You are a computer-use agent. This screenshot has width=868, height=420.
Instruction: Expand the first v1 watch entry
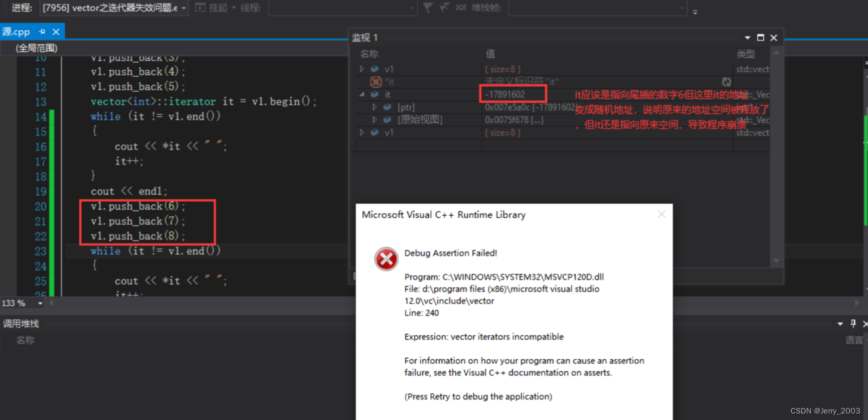click(362, 69)
